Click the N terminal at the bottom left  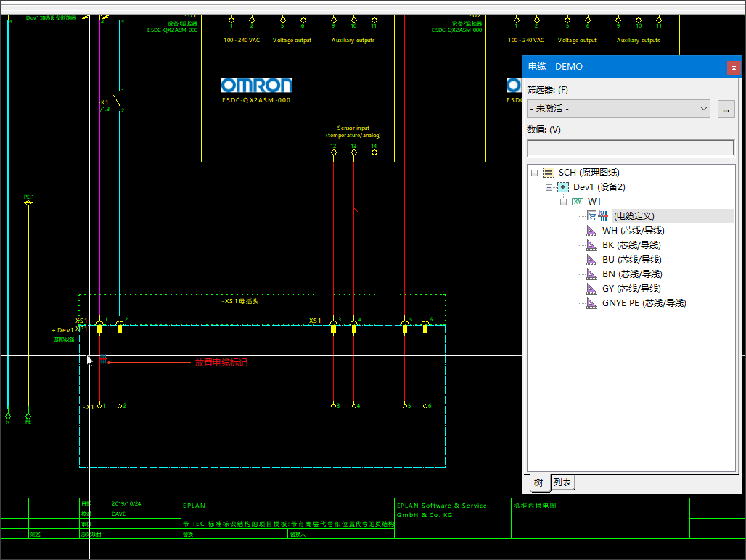coord(7,417)
